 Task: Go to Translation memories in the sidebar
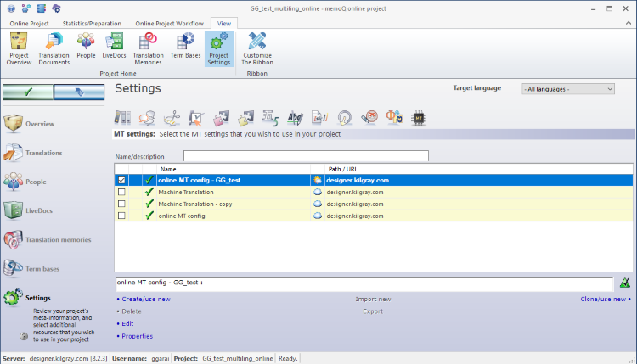pos(48,240)
